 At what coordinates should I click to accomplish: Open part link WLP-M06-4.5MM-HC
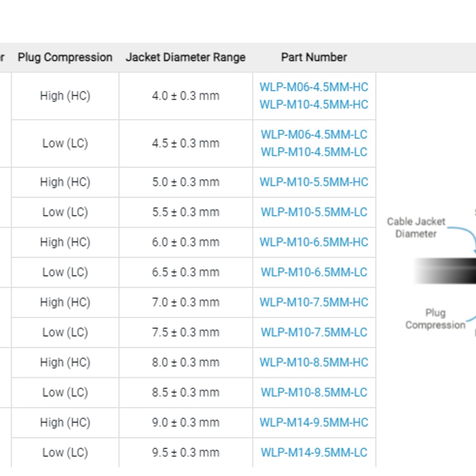[x=314, y=87]
